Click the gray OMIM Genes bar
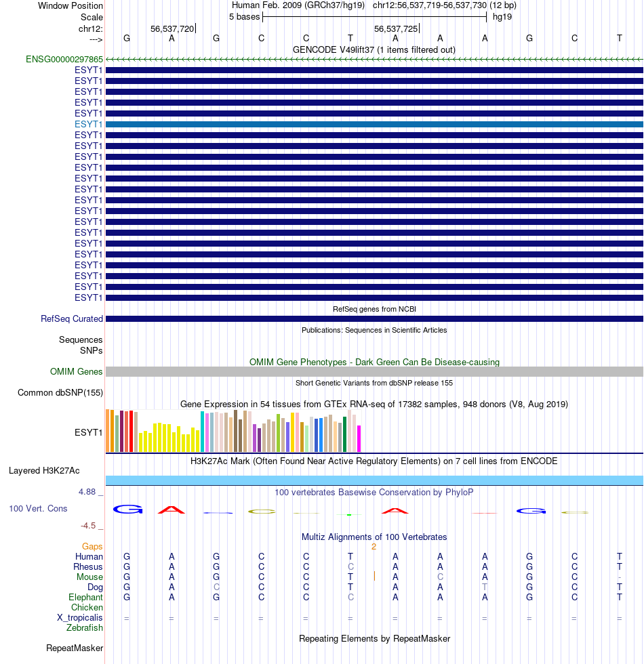Image resolution: width=644 pixels, height=664 pixels. [374, 371]
